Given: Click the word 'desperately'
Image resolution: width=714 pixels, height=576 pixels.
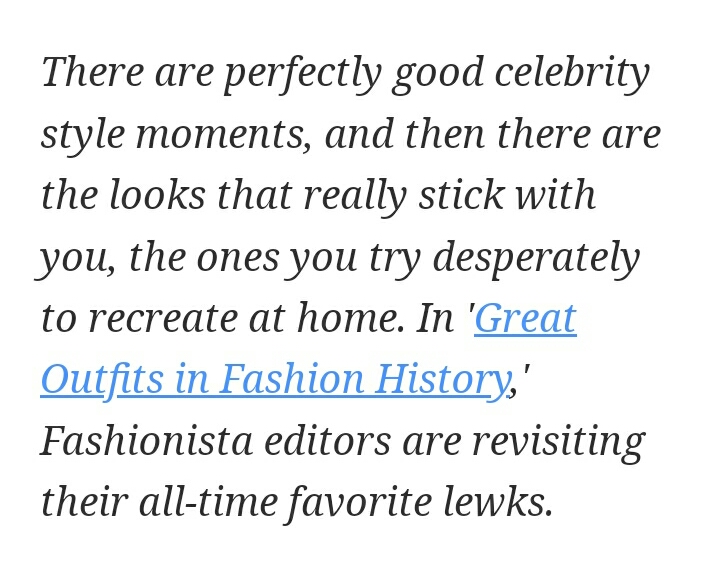Looking at the screenshot, I should [535, 258].
